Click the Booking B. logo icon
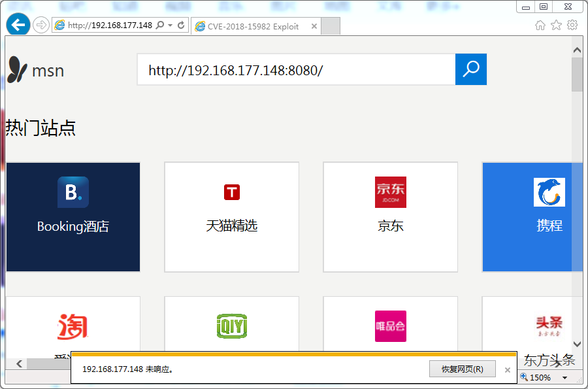The height and width of the screenshot is (389, 588). [x=73, y=192]
